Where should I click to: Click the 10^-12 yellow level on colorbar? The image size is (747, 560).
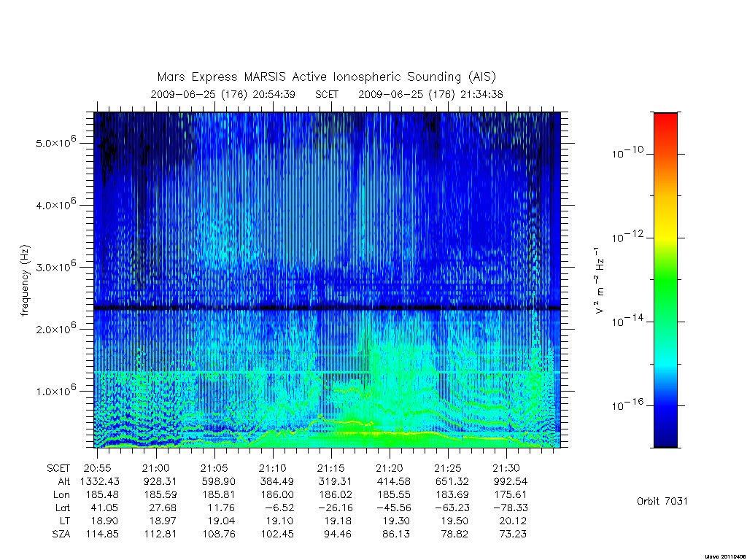(665, 238)
